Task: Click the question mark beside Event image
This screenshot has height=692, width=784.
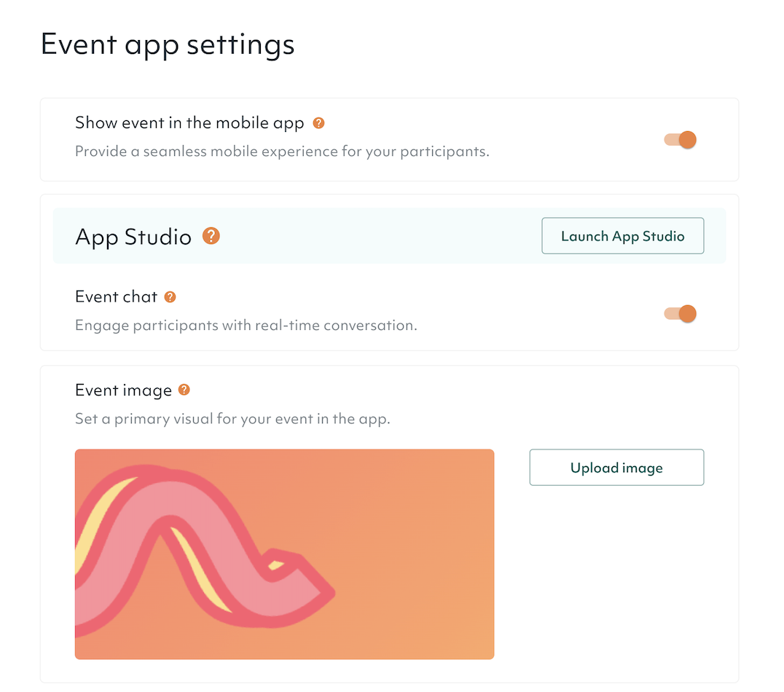Action: coord(184,390)
